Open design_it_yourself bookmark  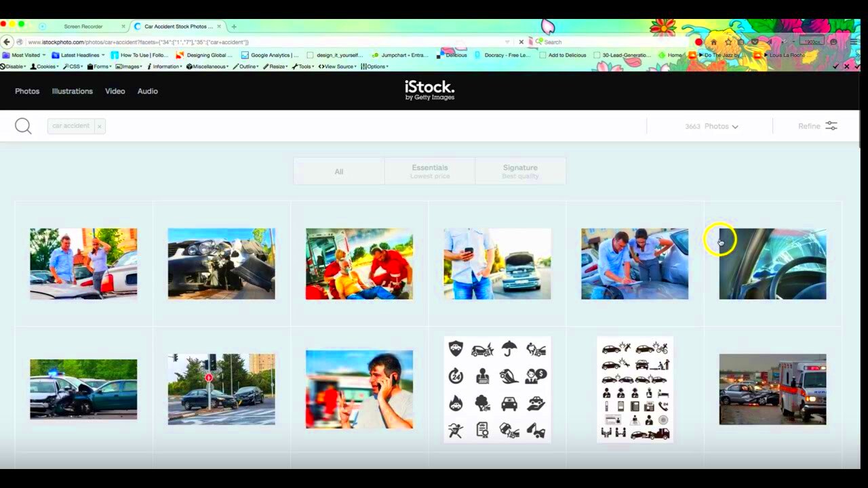click(x=335, y=55)
